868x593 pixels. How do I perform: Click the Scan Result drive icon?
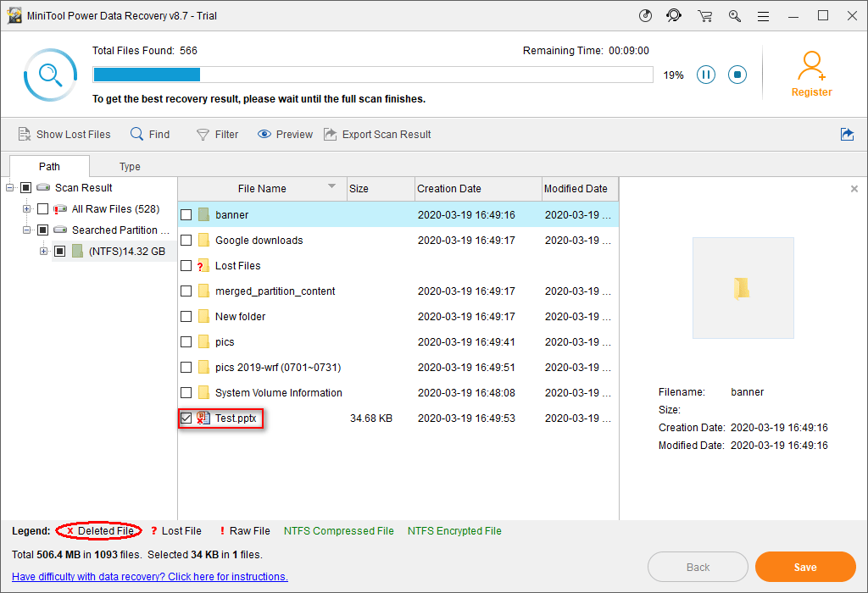tap(43, 187)
